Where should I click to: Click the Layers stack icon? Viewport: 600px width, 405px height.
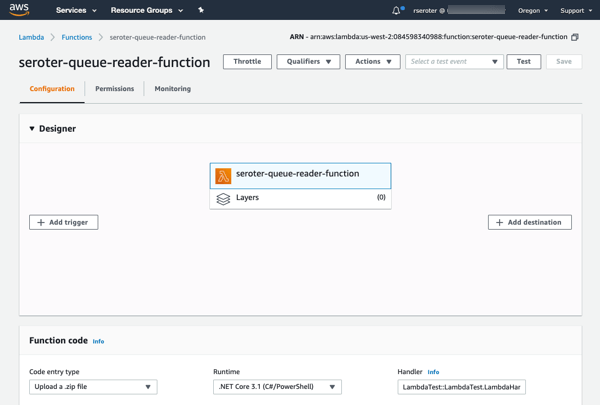coord(223,198)
